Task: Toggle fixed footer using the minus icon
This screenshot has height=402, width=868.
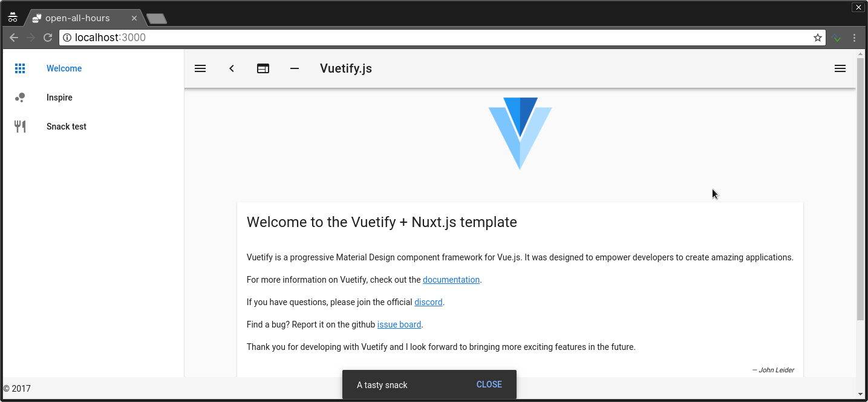Action: coord(295,68)
